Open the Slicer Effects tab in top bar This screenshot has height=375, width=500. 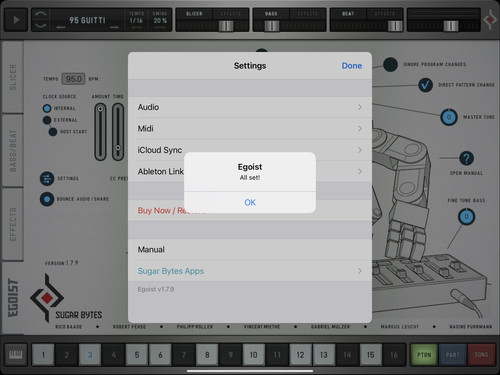230,14
